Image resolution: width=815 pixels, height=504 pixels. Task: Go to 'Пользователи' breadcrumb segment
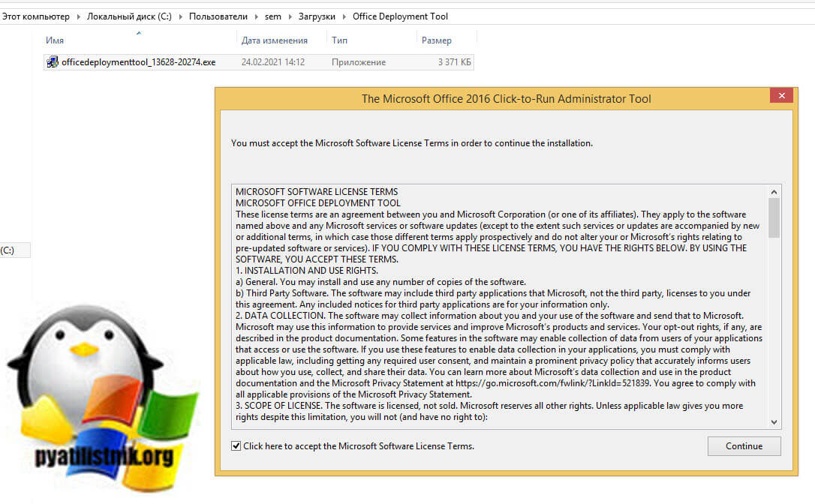point(218,16)
